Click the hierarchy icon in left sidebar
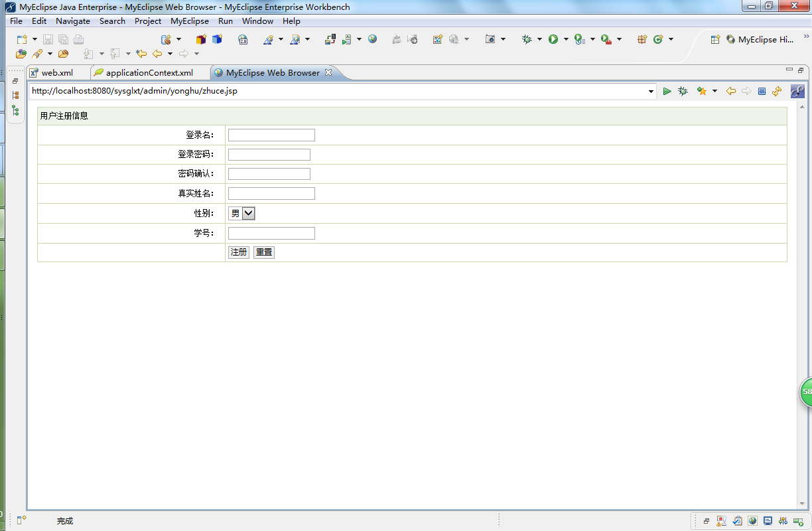812x531 pixels. point(15,96)
